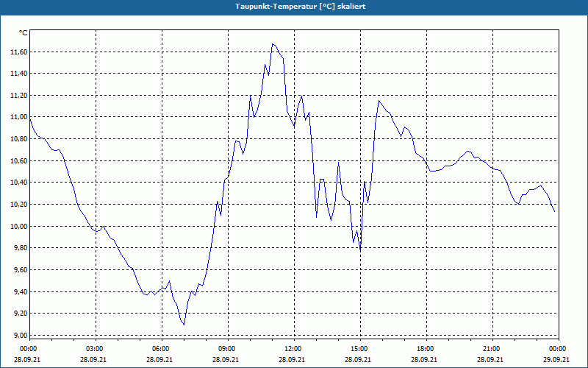Select the 06:00 time label
Image resolution: width=588 pixels, height=368 pixels.
[162, 349]
